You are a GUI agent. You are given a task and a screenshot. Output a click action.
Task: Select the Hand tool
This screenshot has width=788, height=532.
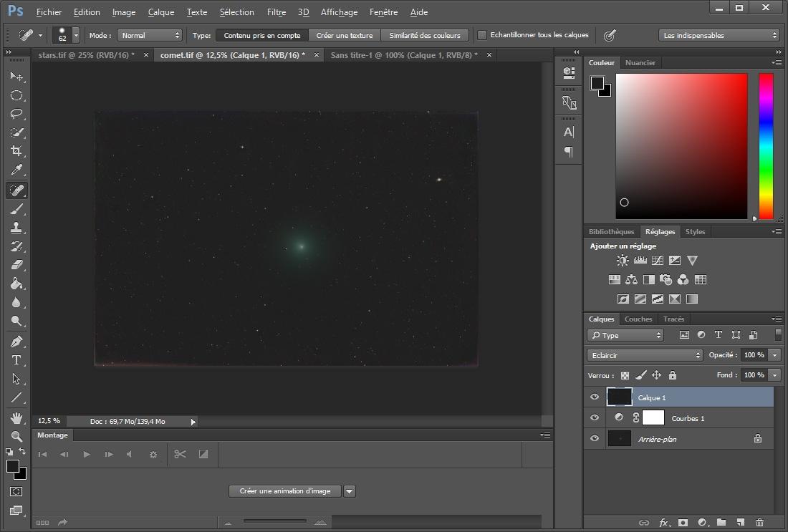click(16, 417)
